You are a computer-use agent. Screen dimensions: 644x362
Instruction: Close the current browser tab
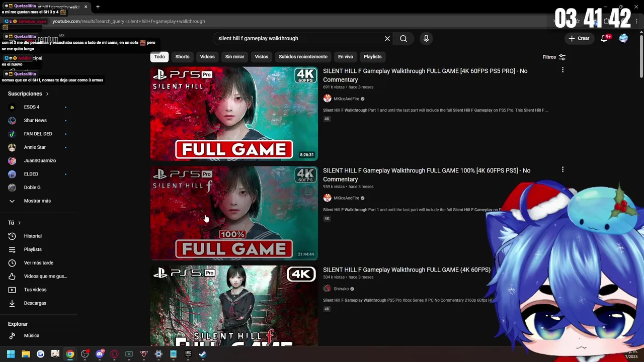(x=86, y=7)
